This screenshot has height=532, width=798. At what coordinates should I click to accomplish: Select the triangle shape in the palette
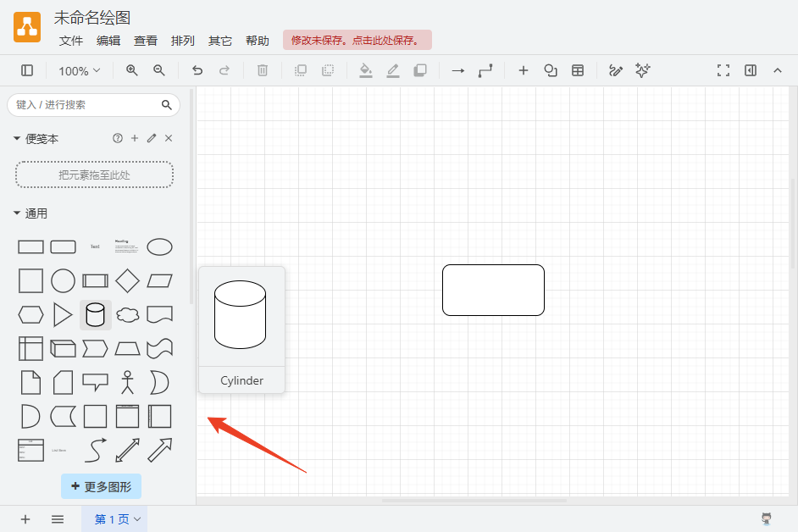[63, 314]
